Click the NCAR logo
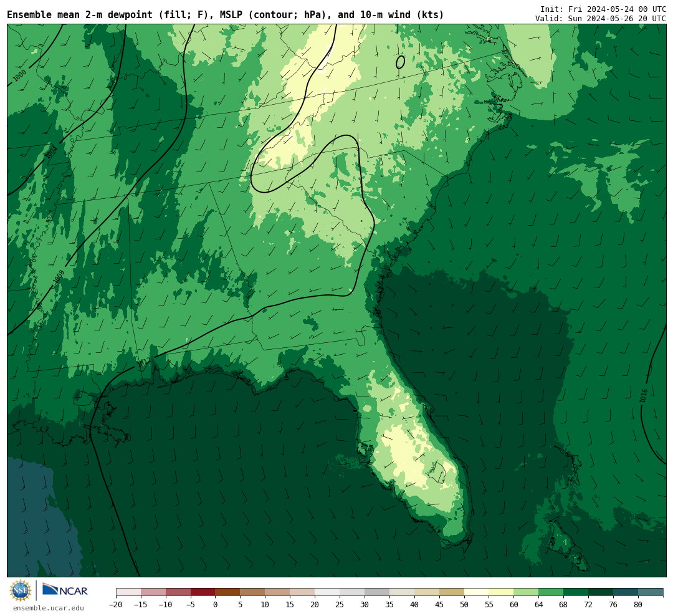 pyautogui.click(x=65, y=590)
